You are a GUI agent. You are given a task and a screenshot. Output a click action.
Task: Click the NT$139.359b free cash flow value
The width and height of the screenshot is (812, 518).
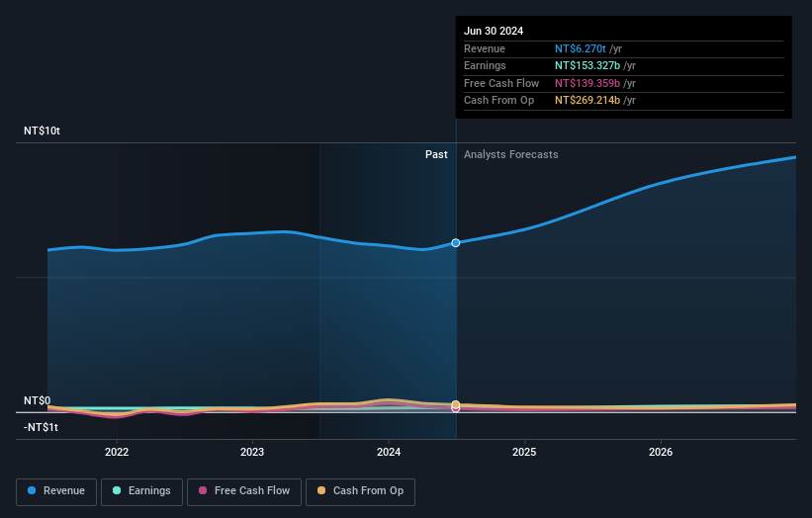587,83
